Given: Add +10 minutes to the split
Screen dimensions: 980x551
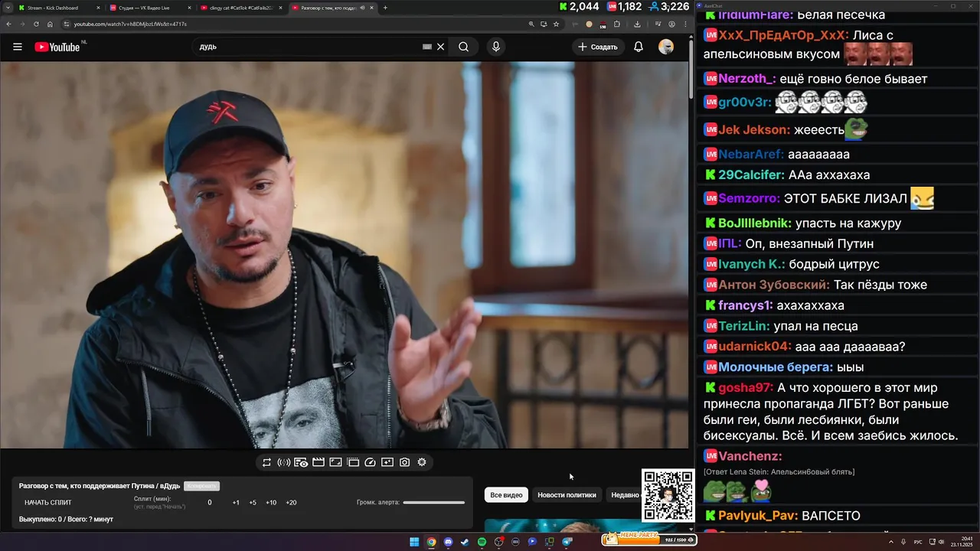Looking at the screenshot, I should click(x=271, y=503).
